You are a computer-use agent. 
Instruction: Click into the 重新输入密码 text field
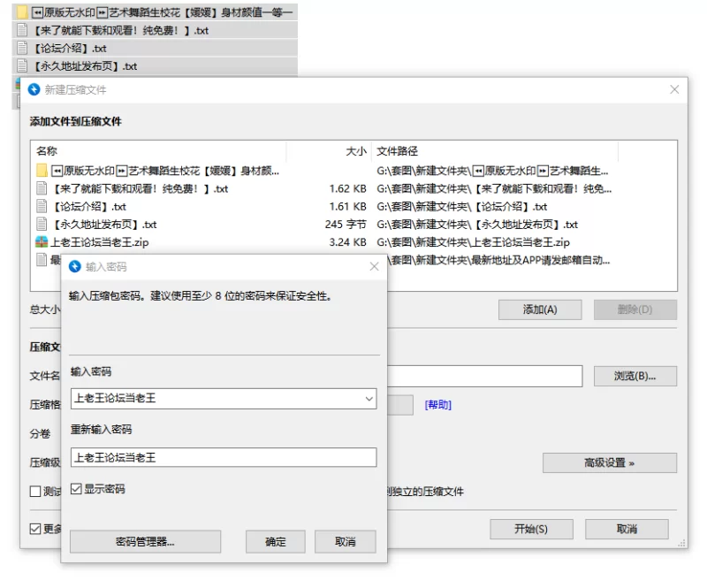[223, 457]
